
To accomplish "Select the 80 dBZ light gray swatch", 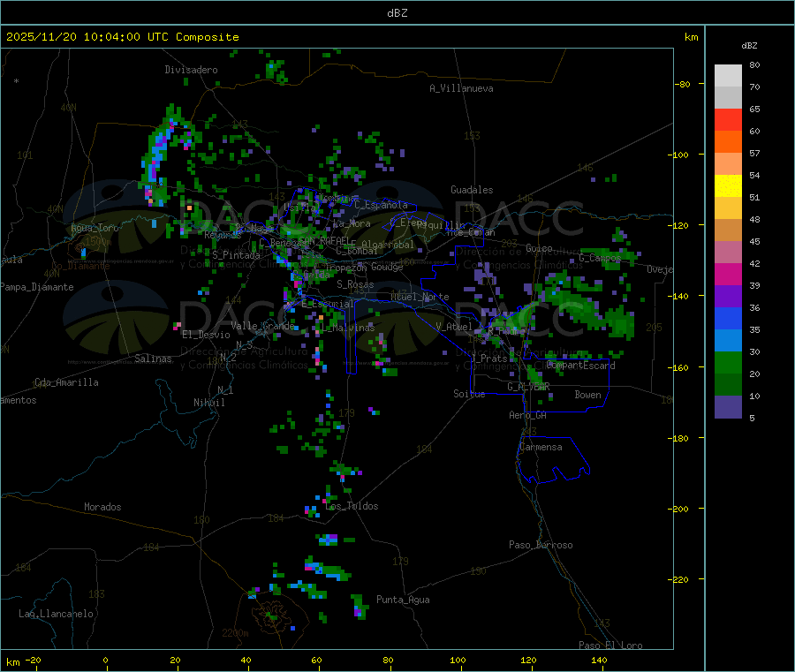I will (x=728, y=76).
